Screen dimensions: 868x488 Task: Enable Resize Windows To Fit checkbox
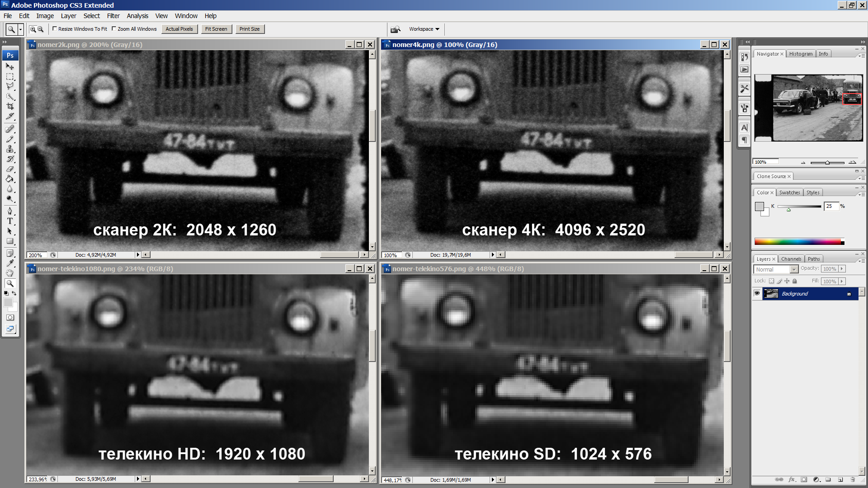[x=55, y=28]
